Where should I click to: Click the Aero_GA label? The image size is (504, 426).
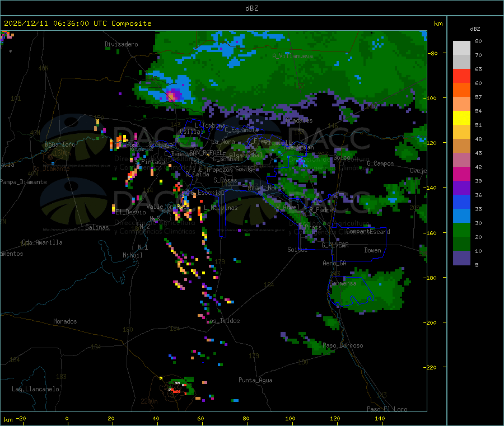coord(335,263)
